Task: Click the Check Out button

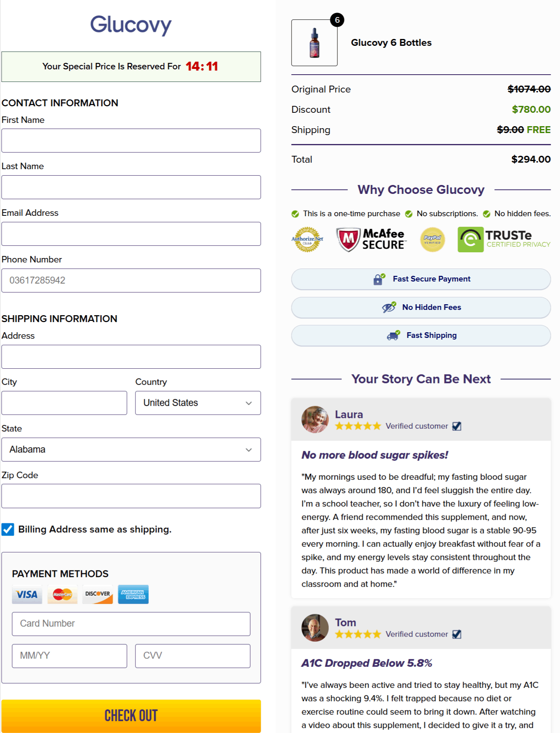Action: tap(131, 715)
